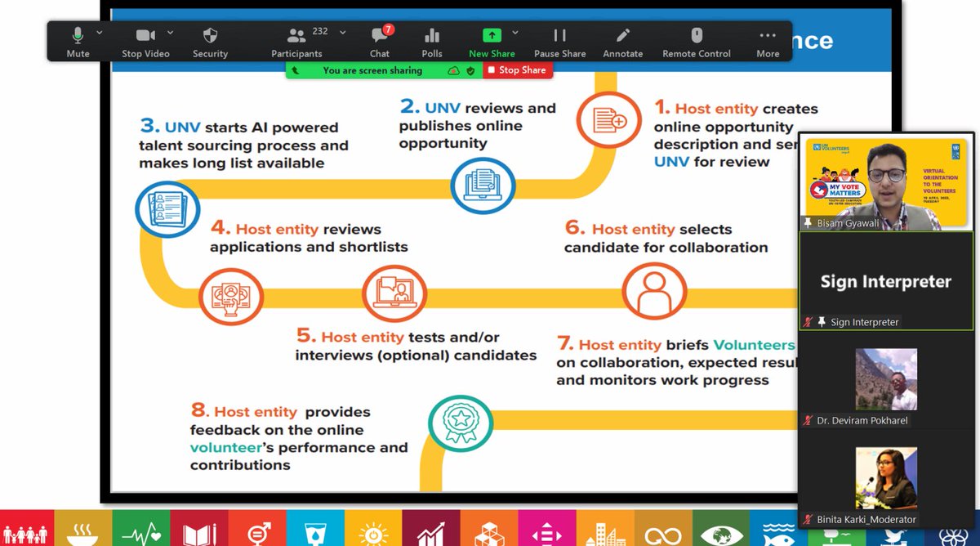The width and height of the screenshot is (980, 546).
Task: Open Chat with 7 unread messages
Action: [380, 41]
